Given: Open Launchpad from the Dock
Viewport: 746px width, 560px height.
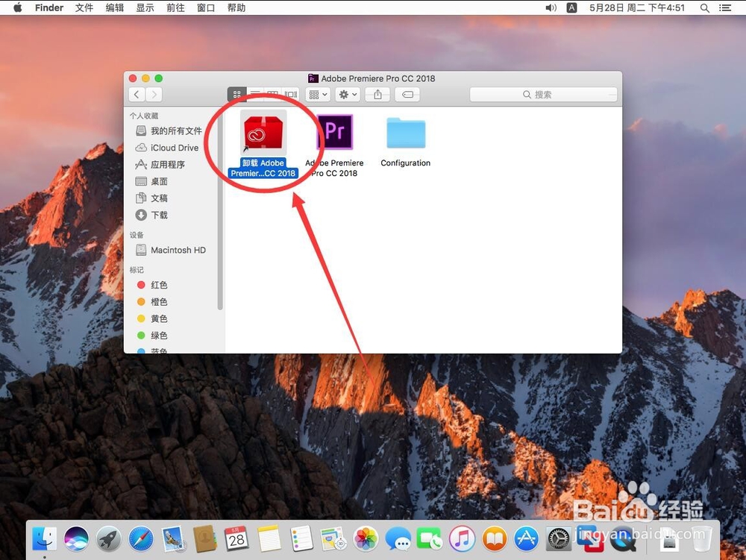Looking at the screenshot, I should pos(109,539).
